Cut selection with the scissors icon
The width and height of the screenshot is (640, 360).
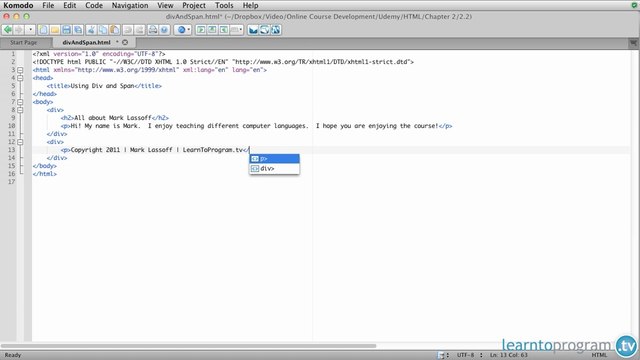pos(91,30)
